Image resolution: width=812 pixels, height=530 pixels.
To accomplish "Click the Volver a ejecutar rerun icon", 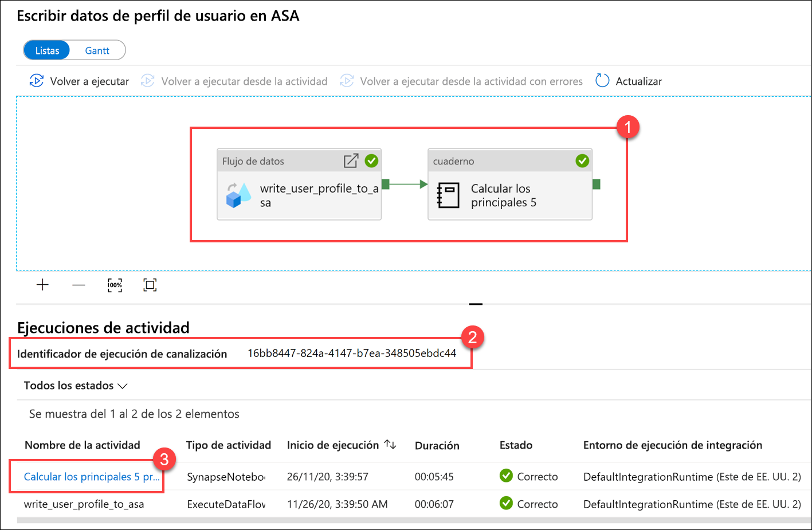I will (x=36, y=81).
